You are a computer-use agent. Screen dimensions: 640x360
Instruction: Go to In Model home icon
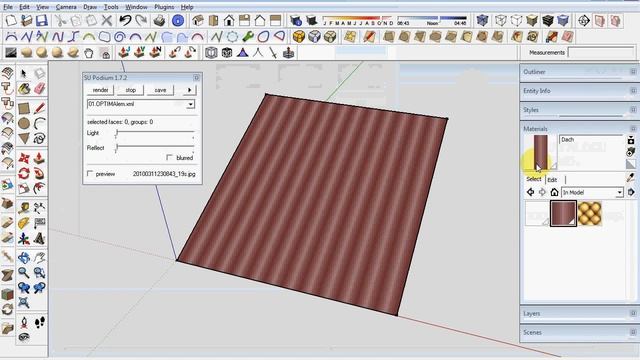(x=554, y=192)
